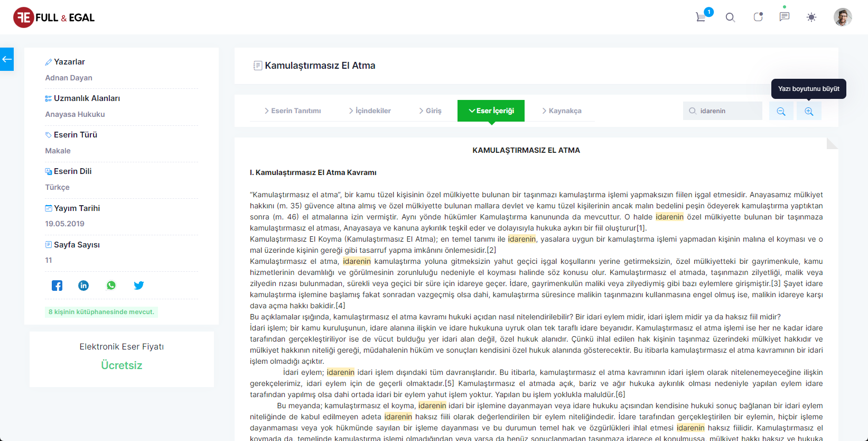Click the notification square icon in header
Screen dimensions: 868x441
click(x=758, y=17)
